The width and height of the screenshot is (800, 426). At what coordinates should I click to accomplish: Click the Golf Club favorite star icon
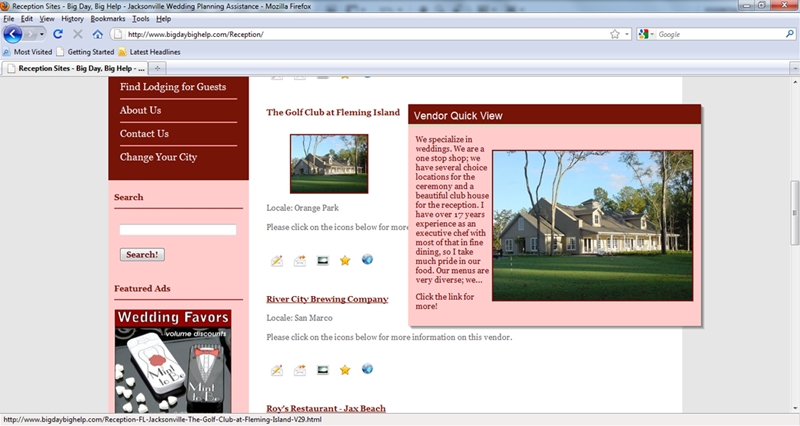tap(345, 261)
